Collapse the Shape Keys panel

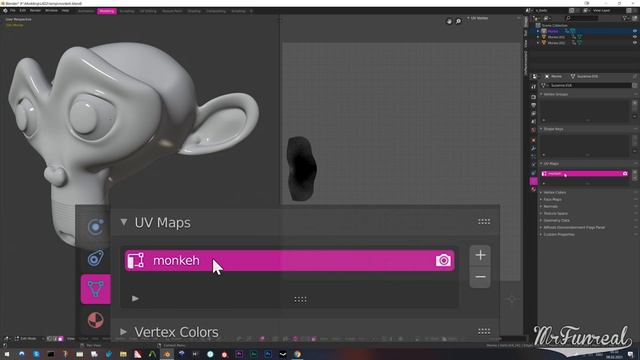coord(541,129)
